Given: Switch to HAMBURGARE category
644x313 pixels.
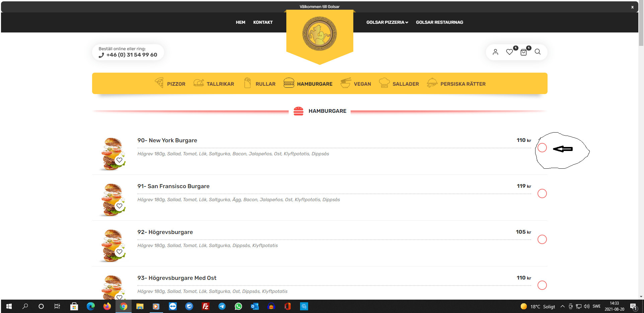Looking at the screenshot, I should tap(315, 84).
